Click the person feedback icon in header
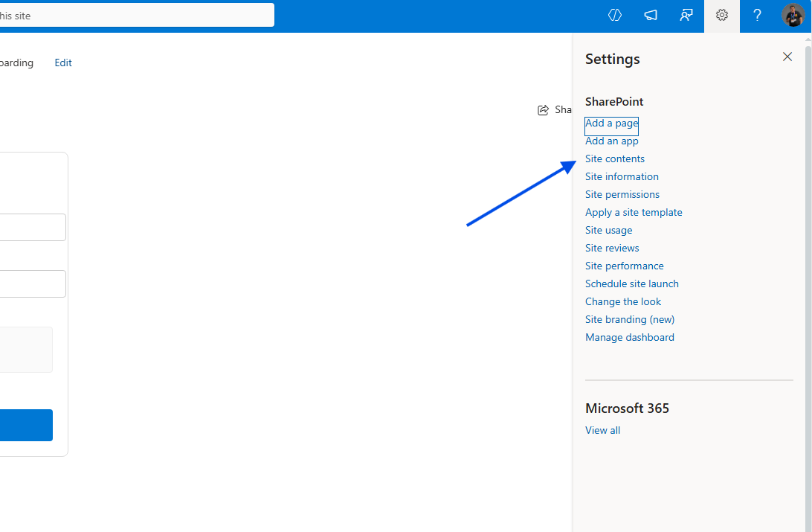The width and height of the screenshot is (812, 532). tap(686, 16)
